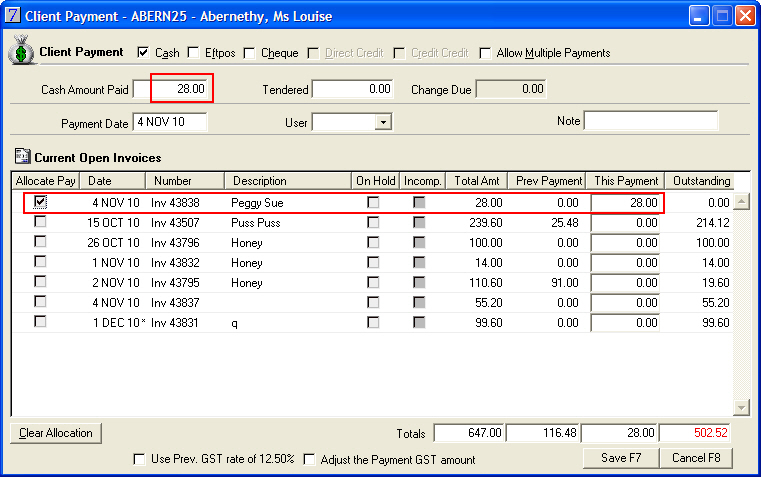
Task: Click the 91.00 previous payment value
Action: point(564,282)
